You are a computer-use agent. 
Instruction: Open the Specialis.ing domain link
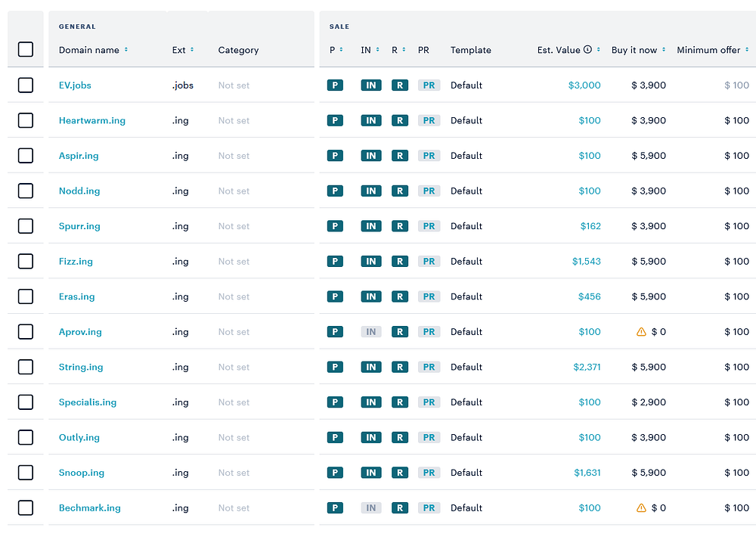pos(88,402)
